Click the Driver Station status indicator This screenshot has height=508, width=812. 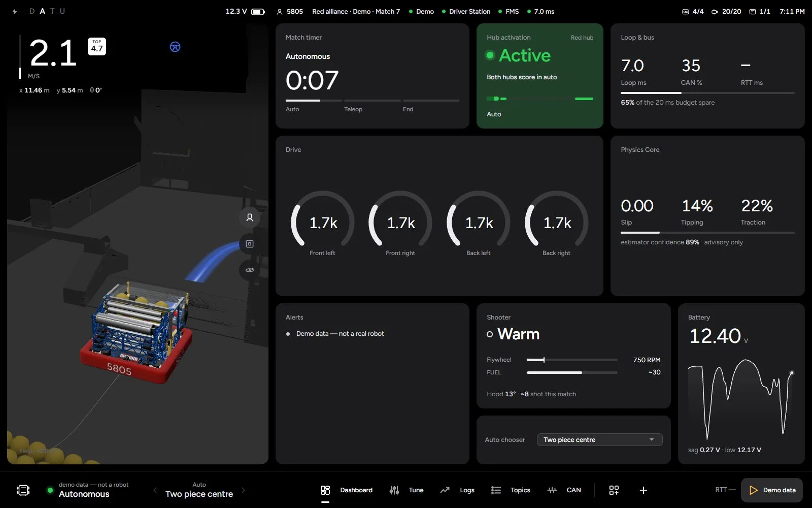click(x=466, y=11)
